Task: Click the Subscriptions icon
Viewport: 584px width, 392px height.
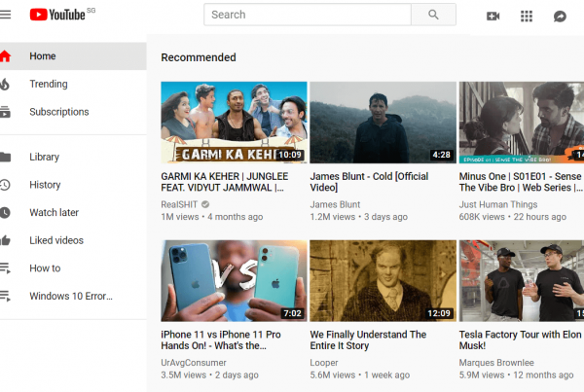Action: (5, 112)
